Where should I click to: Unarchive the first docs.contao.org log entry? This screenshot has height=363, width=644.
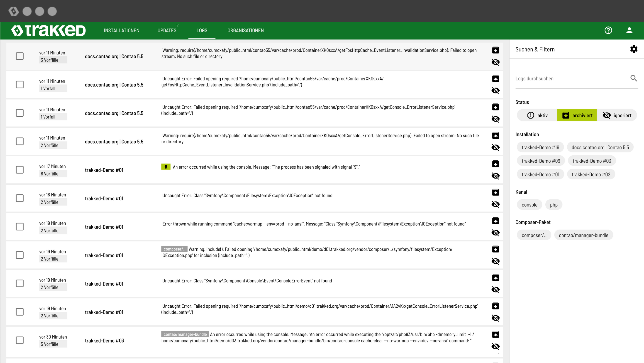coord(495,50)
